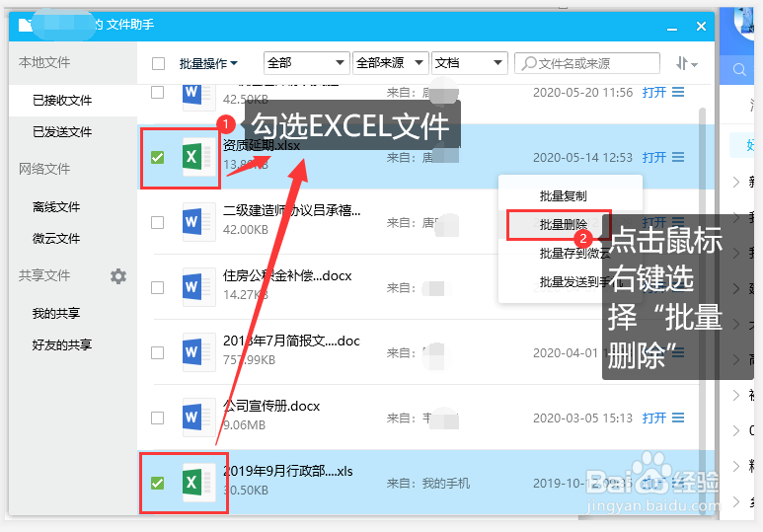Uncheck the 2019年9月行政部 xls checkbox
763x532 pixels.
coord(157,483)
